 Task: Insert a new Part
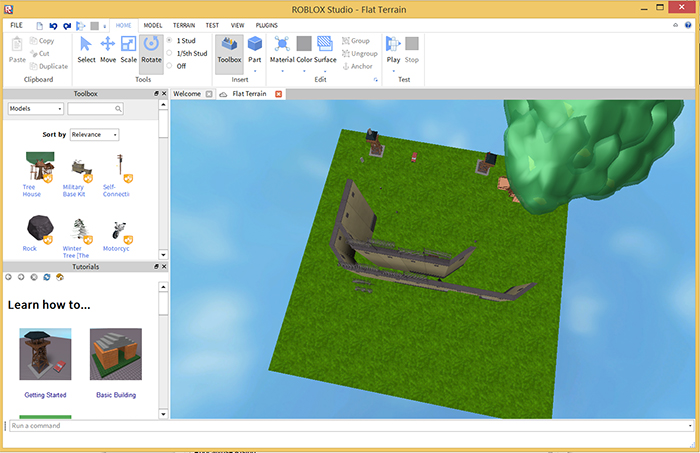(254, 50)
